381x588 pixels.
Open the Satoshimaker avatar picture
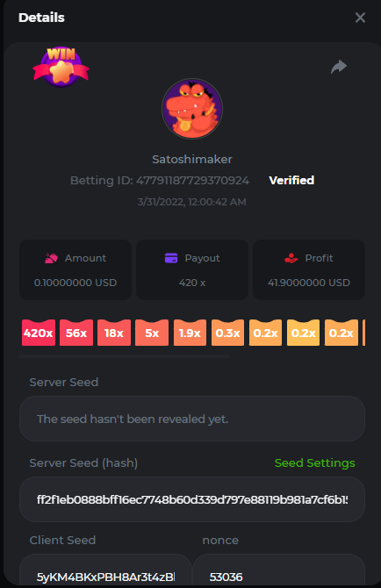(192, 109)
